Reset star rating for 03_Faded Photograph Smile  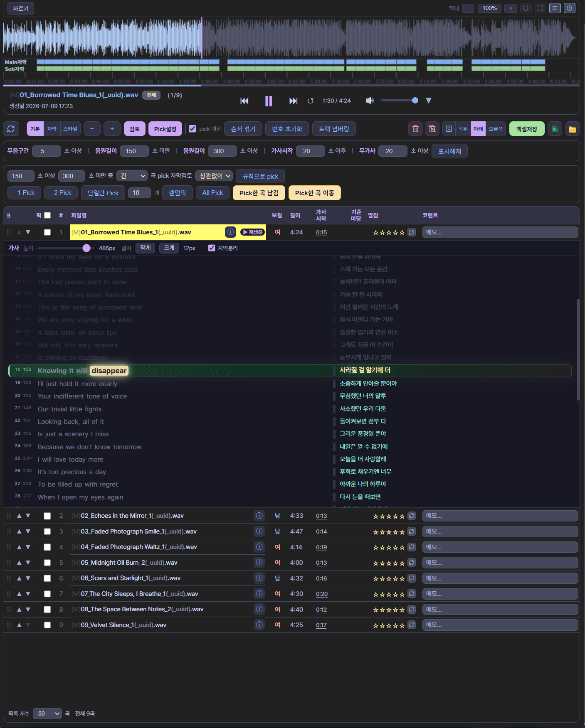[x=412, y=531]
